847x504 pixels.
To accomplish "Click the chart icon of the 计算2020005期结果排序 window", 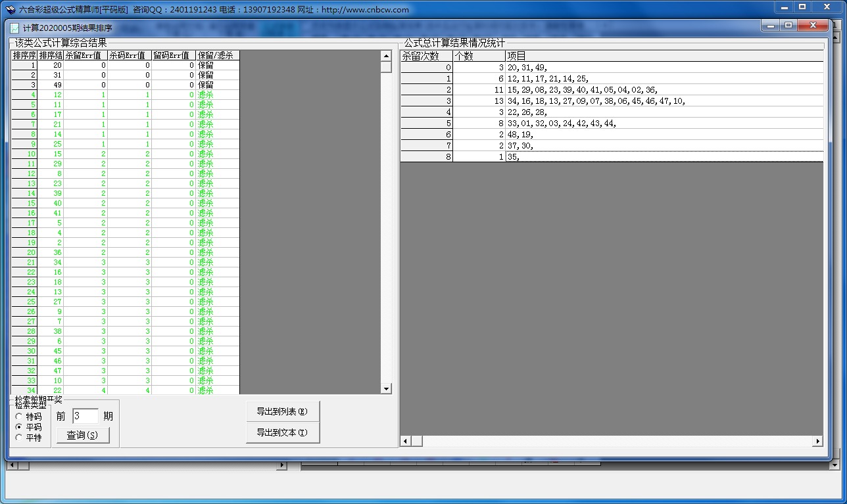I will point(15,28).
